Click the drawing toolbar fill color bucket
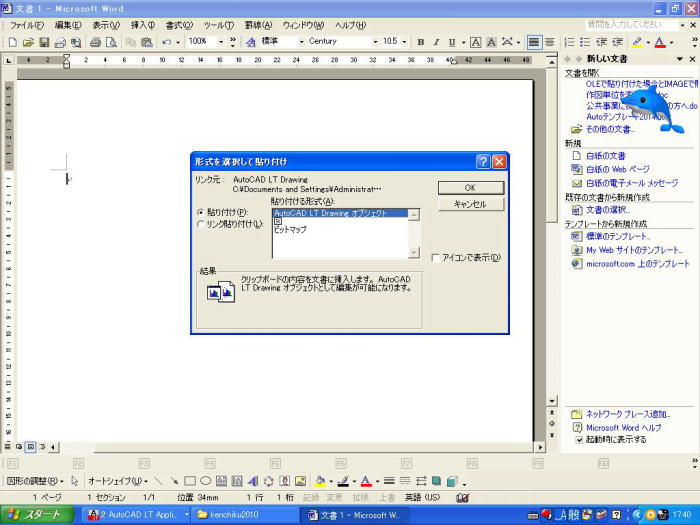This screenshot has width=700, height=525. (320, 481)
